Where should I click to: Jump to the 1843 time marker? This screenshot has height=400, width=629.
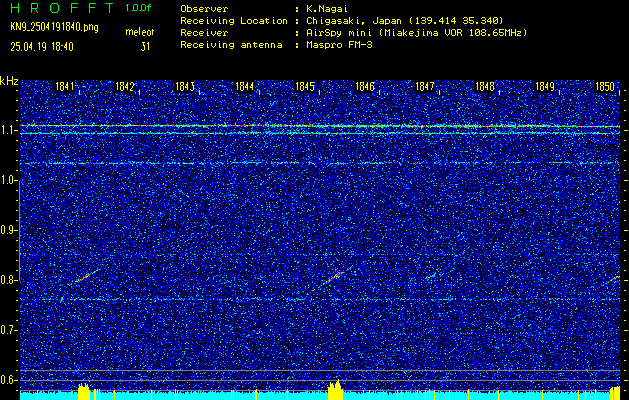185,87
